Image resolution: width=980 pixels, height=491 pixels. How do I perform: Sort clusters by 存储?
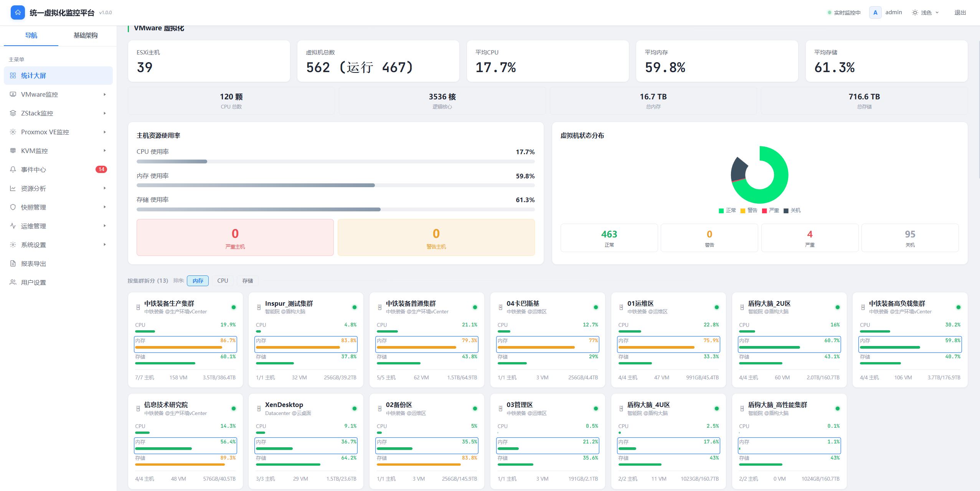tap(247, 281)
